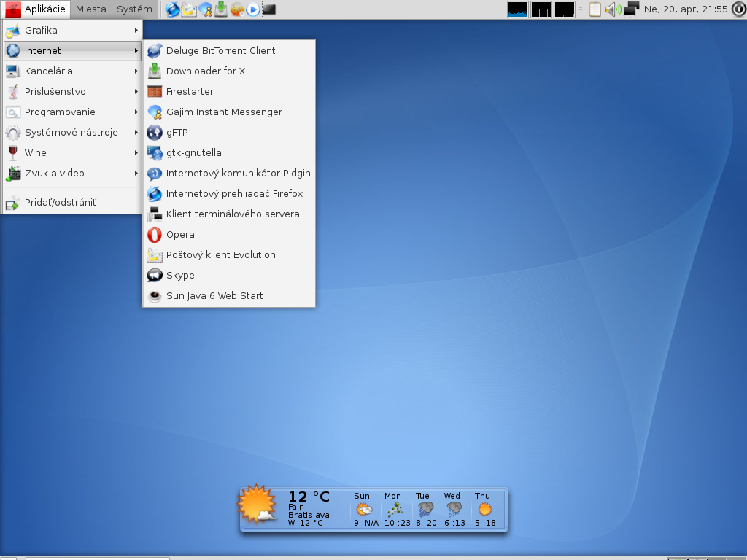Open the terminal launcher in the top panel
Viewport: 747px width, 560px height.
pyautogui.click(x=269, y=9)
